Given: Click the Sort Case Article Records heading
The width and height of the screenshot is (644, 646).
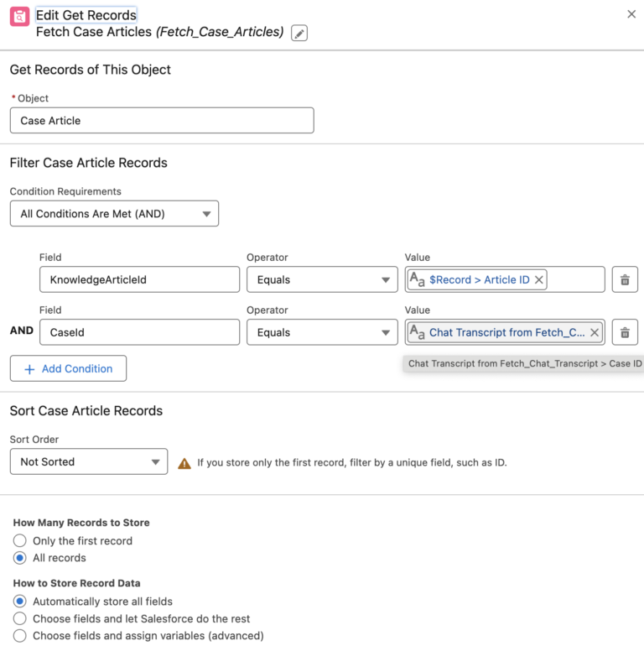Looking at the screenshot, I should pos(86,411).
